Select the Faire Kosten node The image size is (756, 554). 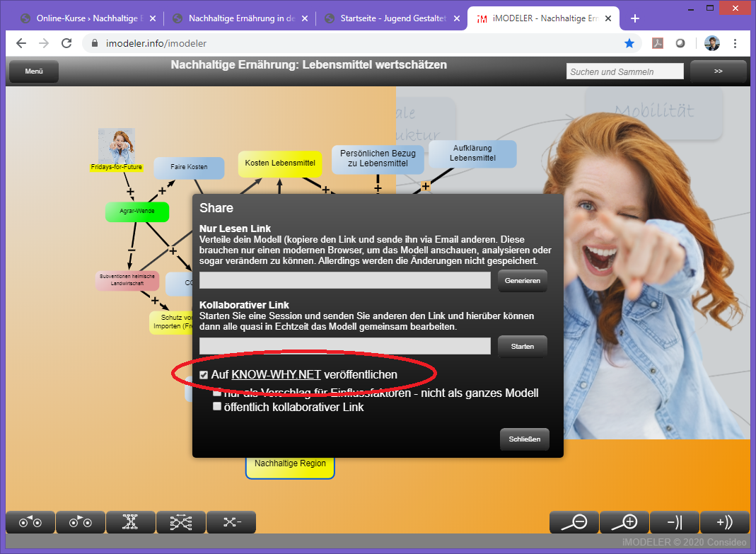(x=189, y=168)
